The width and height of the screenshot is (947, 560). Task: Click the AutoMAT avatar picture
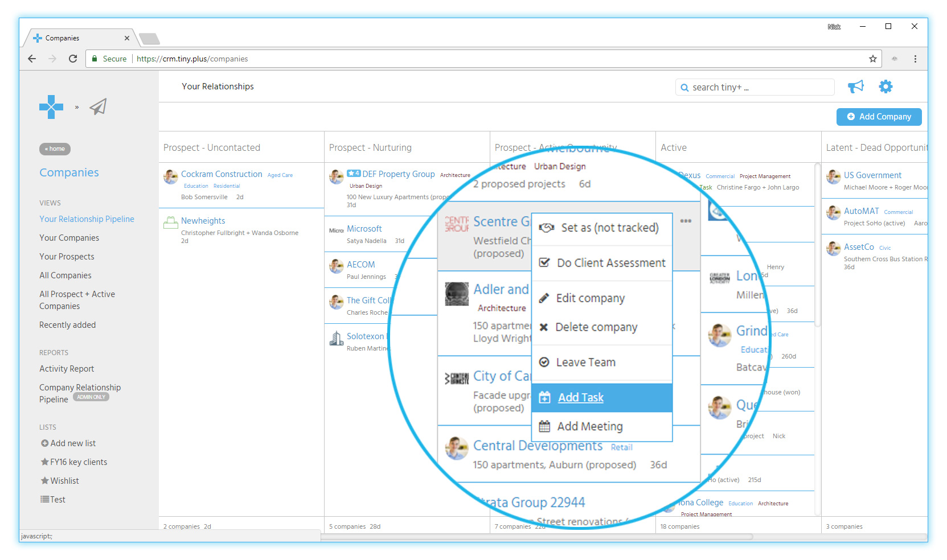coord(834,213)
